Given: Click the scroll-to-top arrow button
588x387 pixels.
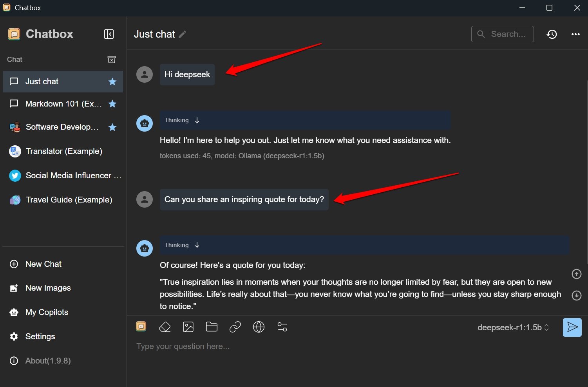Looking at the screenshot, I should [576, 274].
